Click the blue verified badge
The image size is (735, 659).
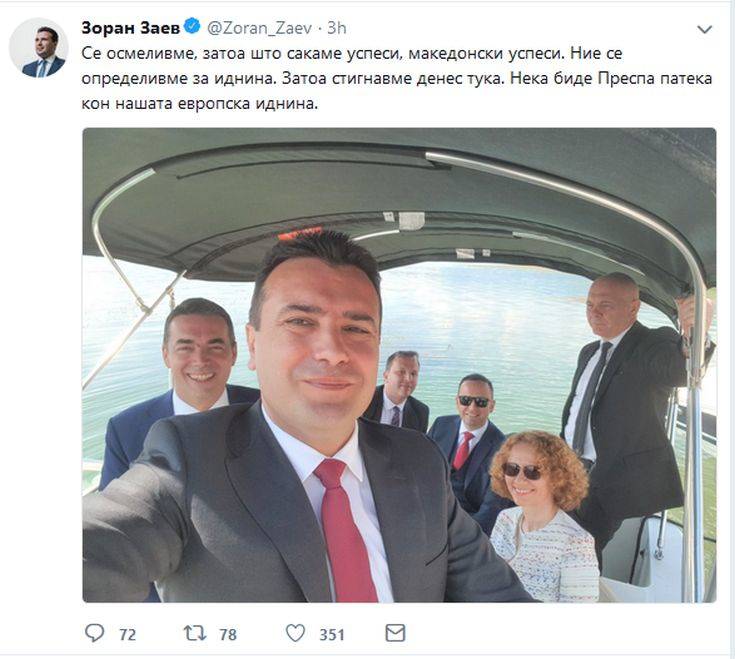[192, 26]
